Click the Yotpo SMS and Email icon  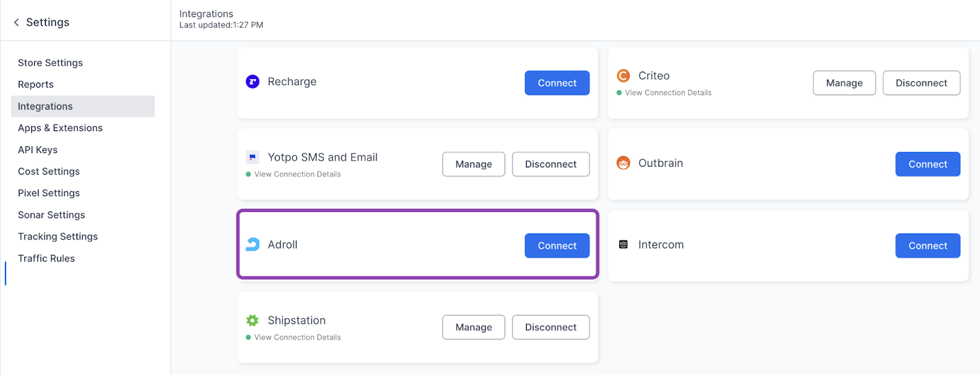pos(252,157)
